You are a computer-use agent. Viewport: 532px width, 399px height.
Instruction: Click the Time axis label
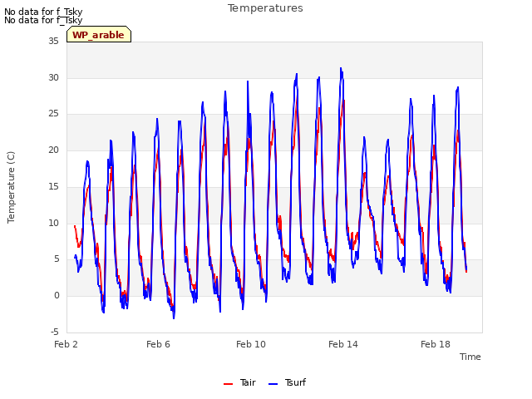coord(470,357)
